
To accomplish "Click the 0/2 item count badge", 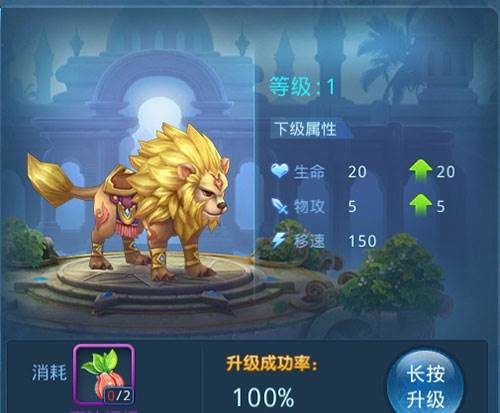I will 119,396.
